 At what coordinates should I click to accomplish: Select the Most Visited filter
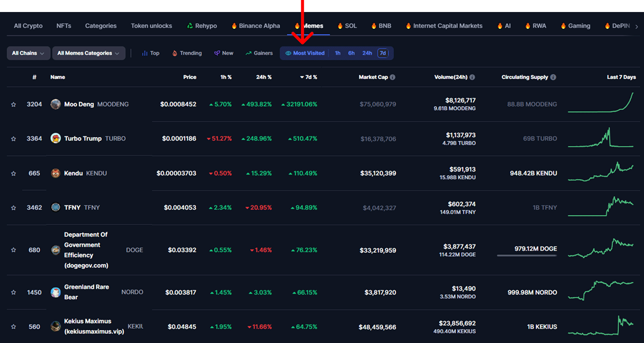(305, 53)
